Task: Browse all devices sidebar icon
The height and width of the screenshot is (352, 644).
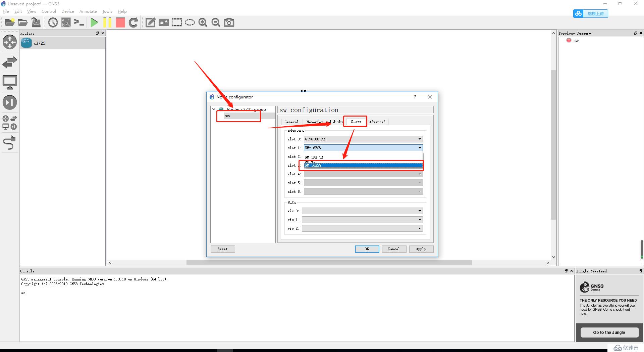Action: pyautogui.click(x=10, y=123)
